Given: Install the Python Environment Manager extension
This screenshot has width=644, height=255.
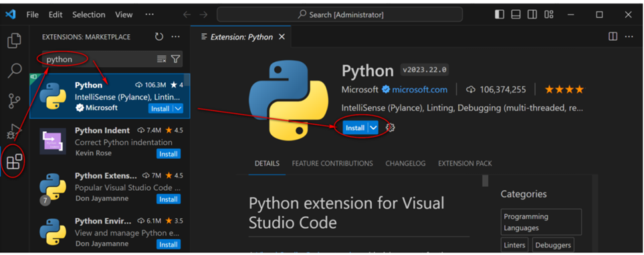Looking at the screenshot, I should coord(168,244).
